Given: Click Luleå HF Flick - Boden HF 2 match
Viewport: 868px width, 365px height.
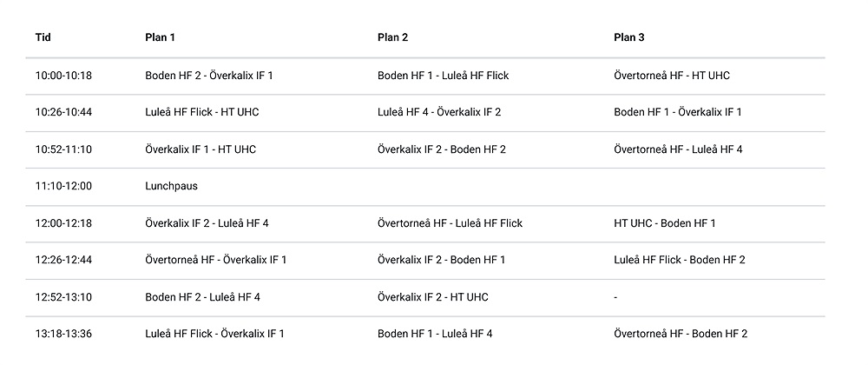Looking at the screenshot, I should [679, 260].
